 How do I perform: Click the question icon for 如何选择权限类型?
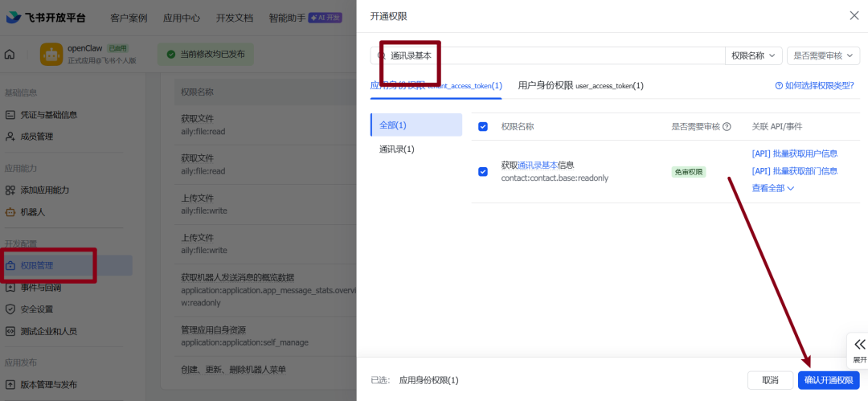click(x=779, y=86)
